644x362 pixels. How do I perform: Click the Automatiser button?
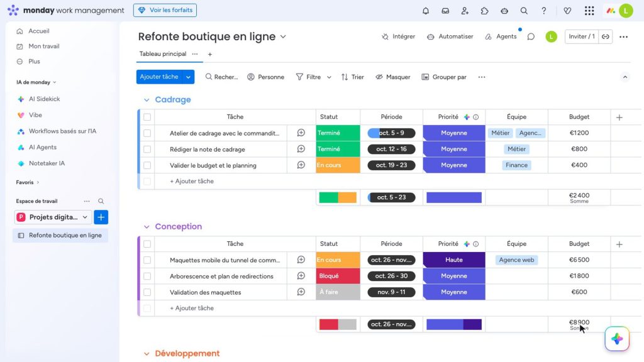[x=450, y=36]
